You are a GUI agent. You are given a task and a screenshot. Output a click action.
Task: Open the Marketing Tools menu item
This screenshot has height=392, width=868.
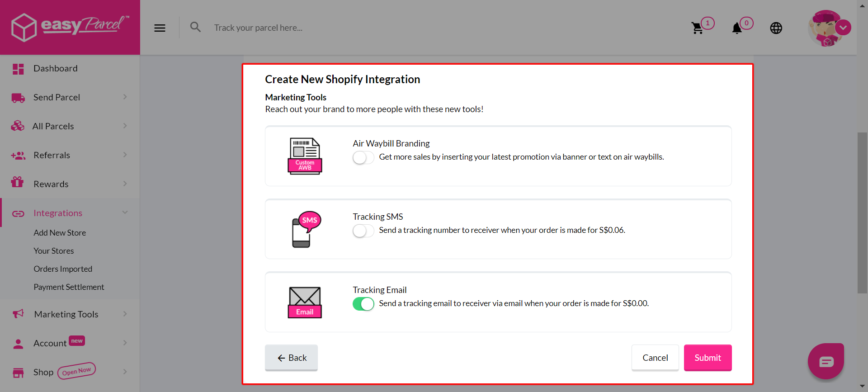[x=70, y=314]
